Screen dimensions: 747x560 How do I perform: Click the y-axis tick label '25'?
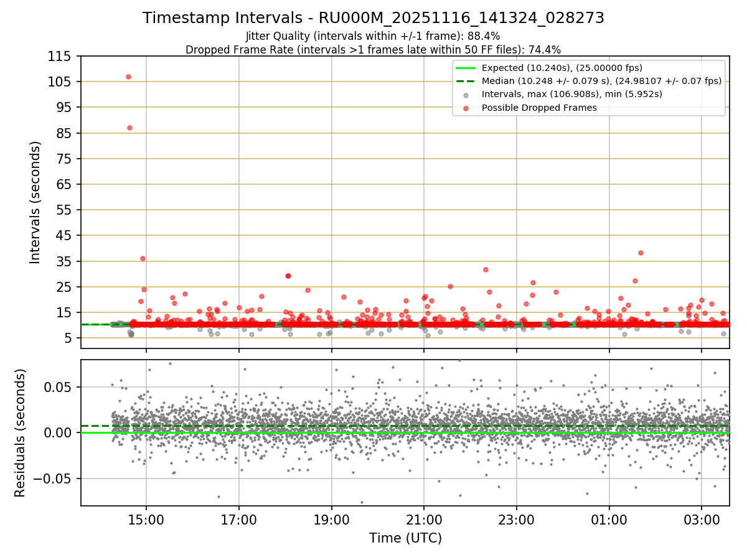click(x=63, y=287)
